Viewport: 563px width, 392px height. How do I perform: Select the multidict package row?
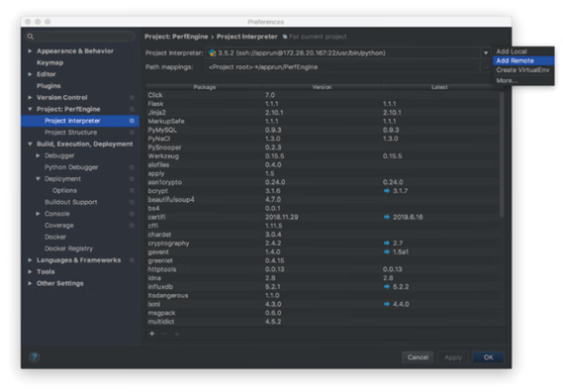coord(323,322)
